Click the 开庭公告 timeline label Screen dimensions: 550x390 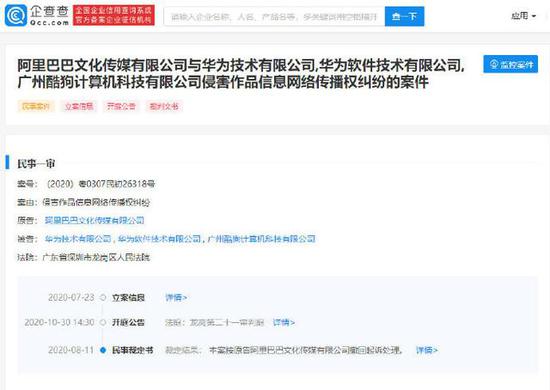[128, 322]
